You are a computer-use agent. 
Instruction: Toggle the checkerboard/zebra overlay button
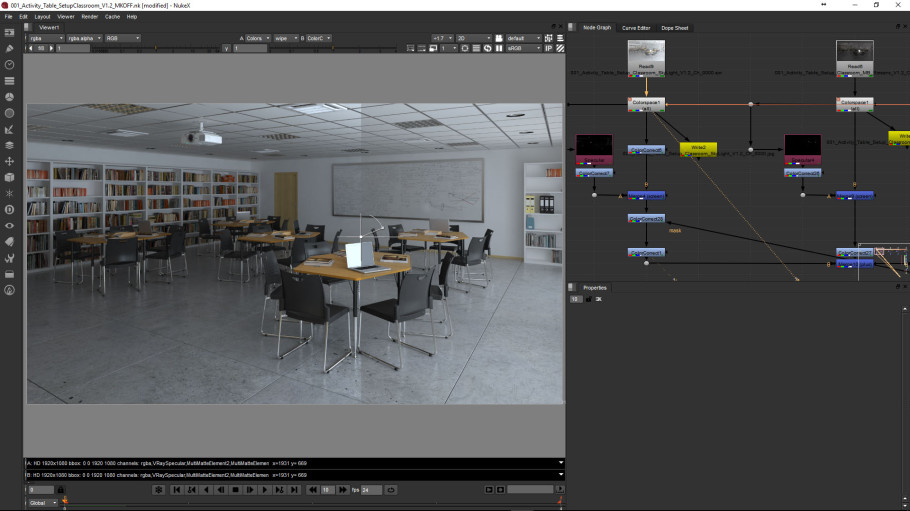coord(560,48)
